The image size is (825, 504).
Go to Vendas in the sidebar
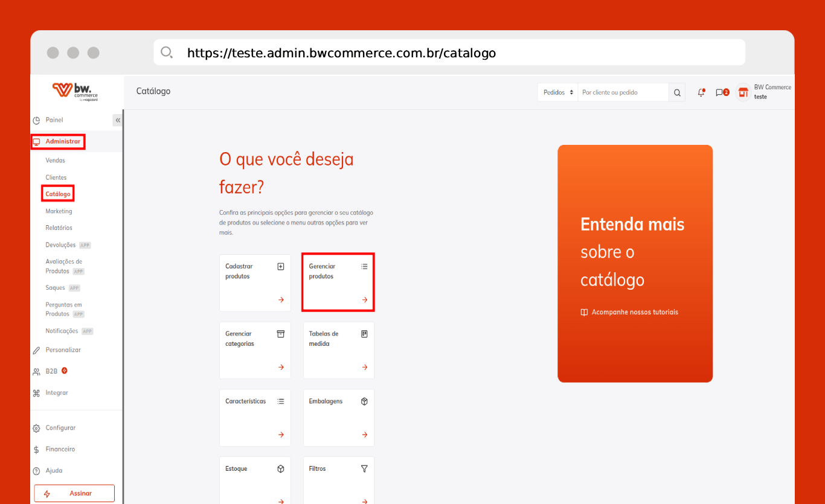pos(55,161)
